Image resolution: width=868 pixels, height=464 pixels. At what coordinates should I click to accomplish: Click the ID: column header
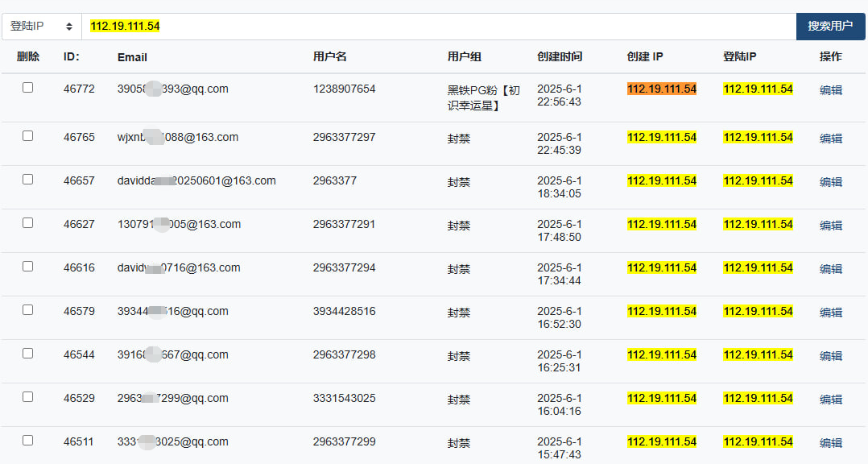[x=72, y=56]
